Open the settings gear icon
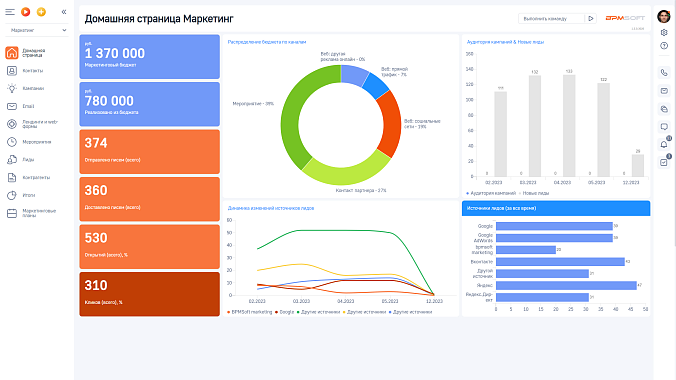This screenshot has height=380, width=676. (x=664, y=32)
